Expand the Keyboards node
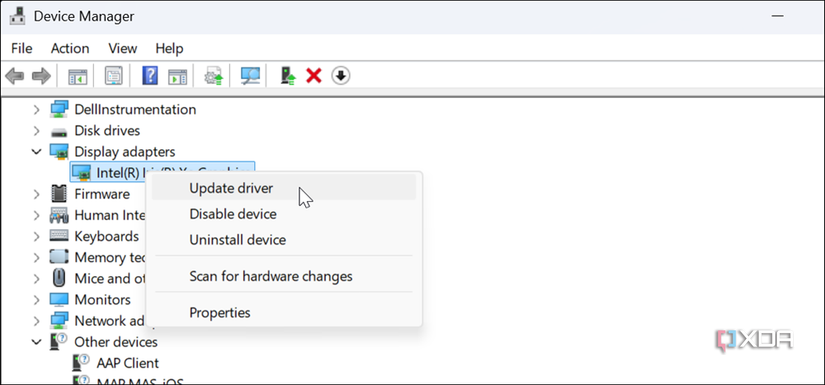Screen dimensions: 825x385 pyautogui.click(x=36, y=236)
